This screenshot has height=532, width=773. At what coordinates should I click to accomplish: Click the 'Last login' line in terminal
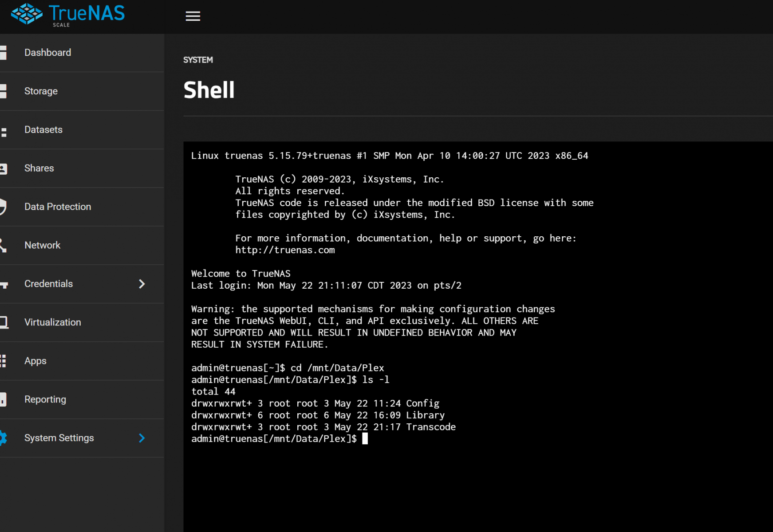[x=326, y=286]
